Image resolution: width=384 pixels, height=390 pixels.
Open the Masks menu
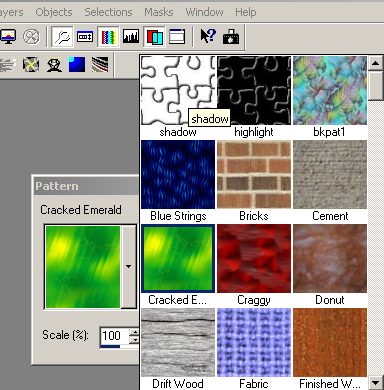click(158, 12)
